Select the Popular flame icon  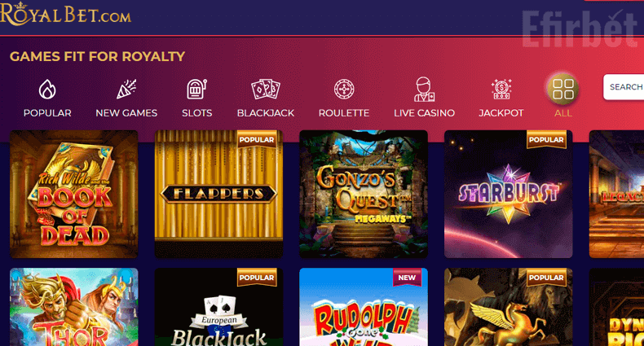[x=47, y=89]
